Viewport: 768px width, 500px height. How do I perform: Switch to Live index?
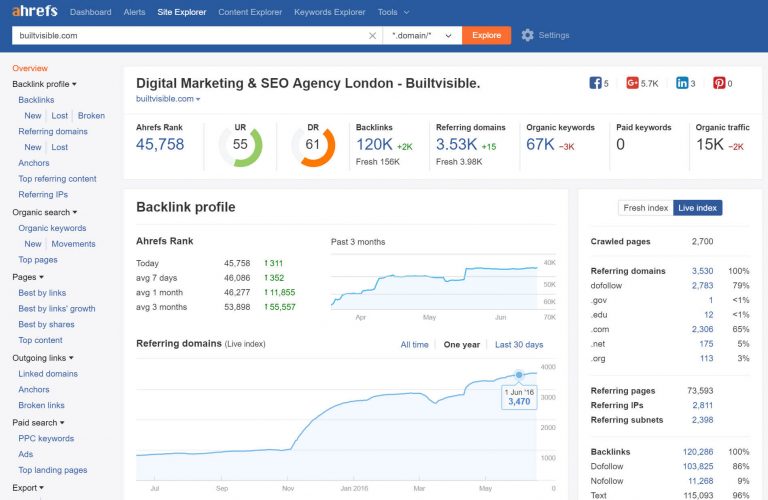697,208
